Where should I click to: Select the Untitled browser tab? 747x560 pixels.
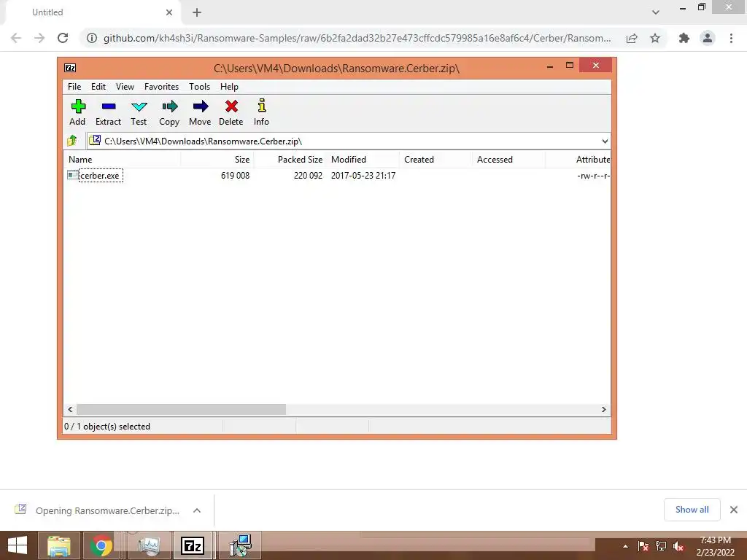click(x=93, y=12)
